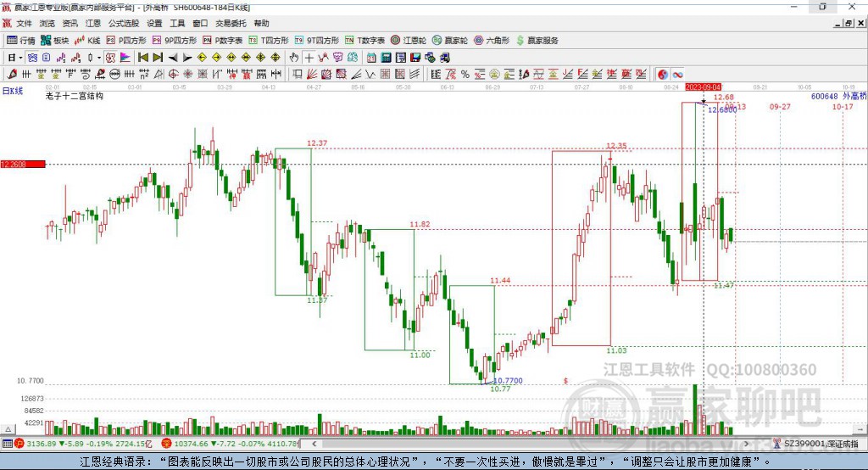Open the 文件 menu
This screenshot has height=470, width=868.
click(24, 23)
